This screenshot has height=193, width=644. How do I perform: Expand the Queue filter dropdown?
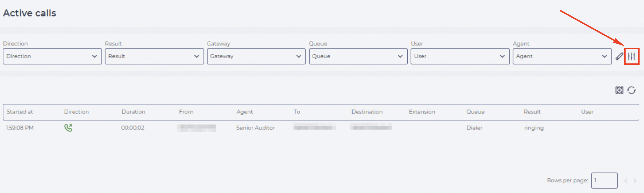(x=358, y=56)
